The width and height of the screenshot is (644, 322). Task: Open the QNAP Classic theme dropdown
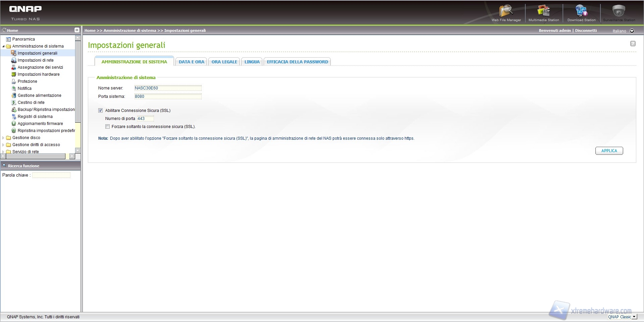coord(634,317)
